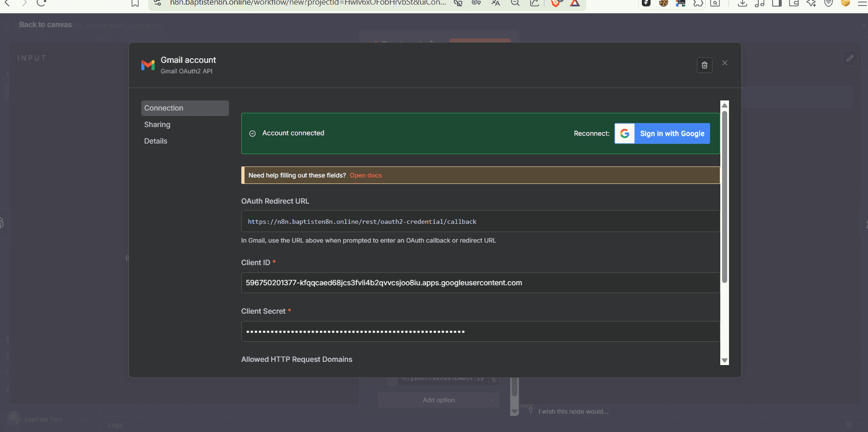Go forward in the browser
Viewport: 868px width, 432px height.
pyautogui.click(x=24, y=3)
